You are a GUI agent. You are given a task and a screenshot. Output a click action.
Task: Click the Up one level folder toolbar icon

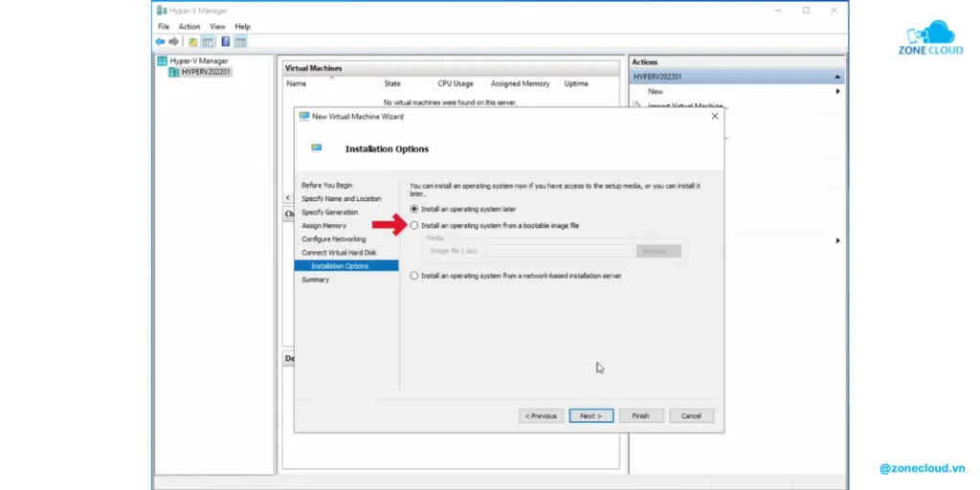tap(192, 42)
